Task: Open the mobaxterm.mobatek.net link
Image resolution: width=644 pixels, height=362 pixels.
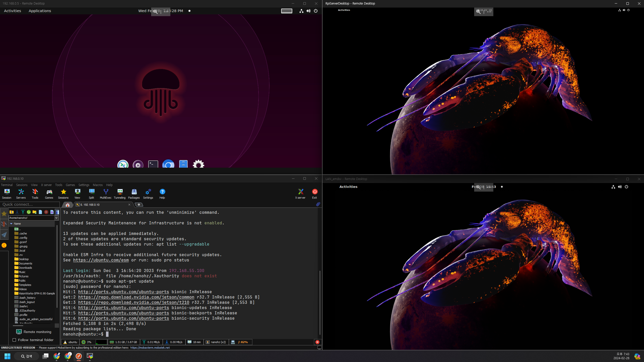Action: coord(150,348)
